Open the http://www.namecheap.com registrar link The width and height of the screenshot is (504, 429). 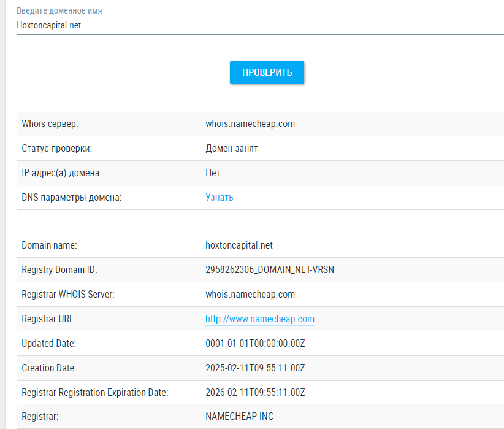(x=260, y=319)
